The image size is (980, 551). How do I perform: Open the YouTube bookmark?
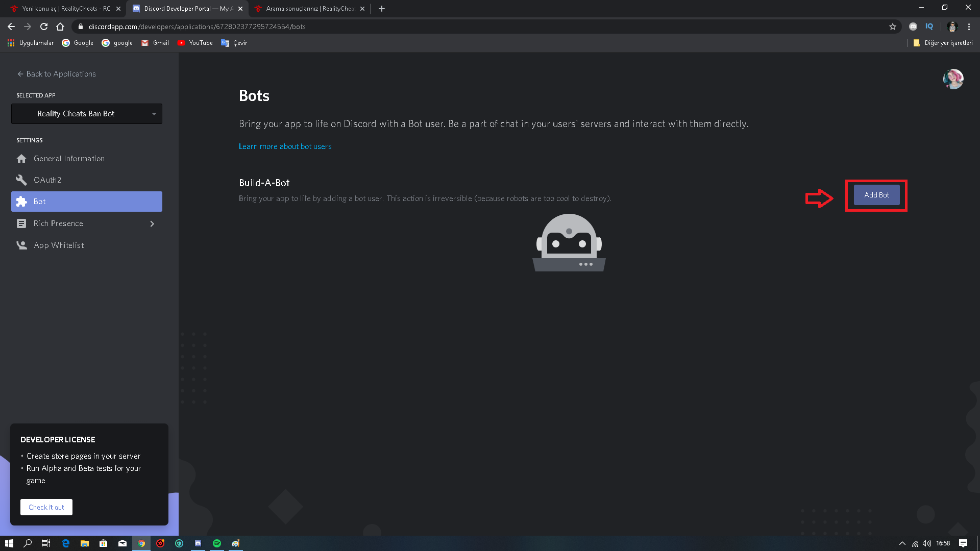tap(195, 43)
